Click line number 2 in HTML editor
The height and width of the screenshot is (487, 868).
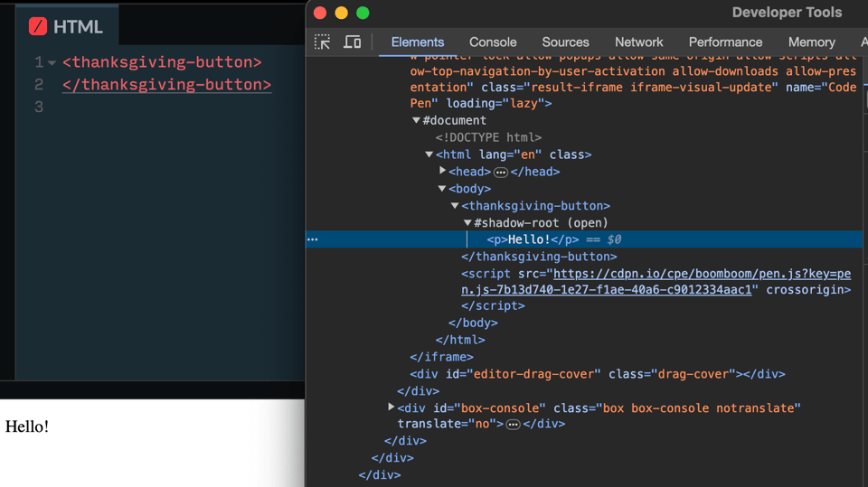[x=39, y=85]
